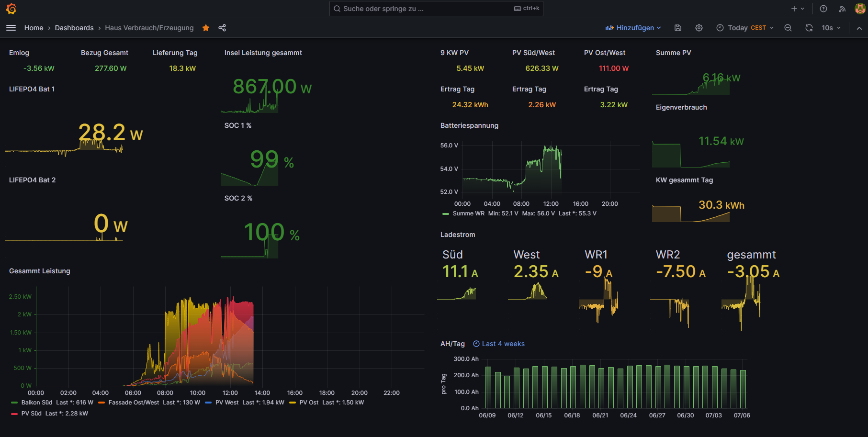The height and width of the screenshot is (437, 868).
Task: Open dashboard settings gear icon
Action: (x=699, y=28)
